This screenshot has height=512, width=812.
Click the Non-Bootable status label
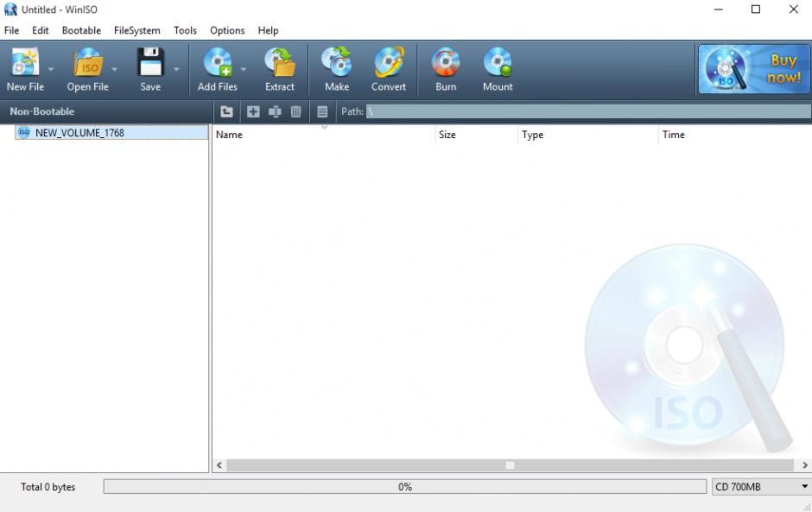[x=42, y=111]
